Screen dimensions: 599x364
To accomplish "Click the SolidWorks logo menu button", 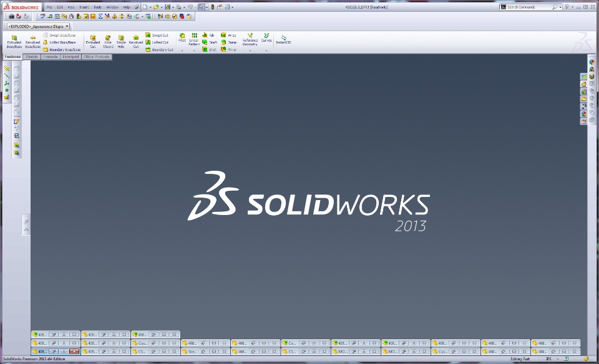I will click(x=21, y=7).
